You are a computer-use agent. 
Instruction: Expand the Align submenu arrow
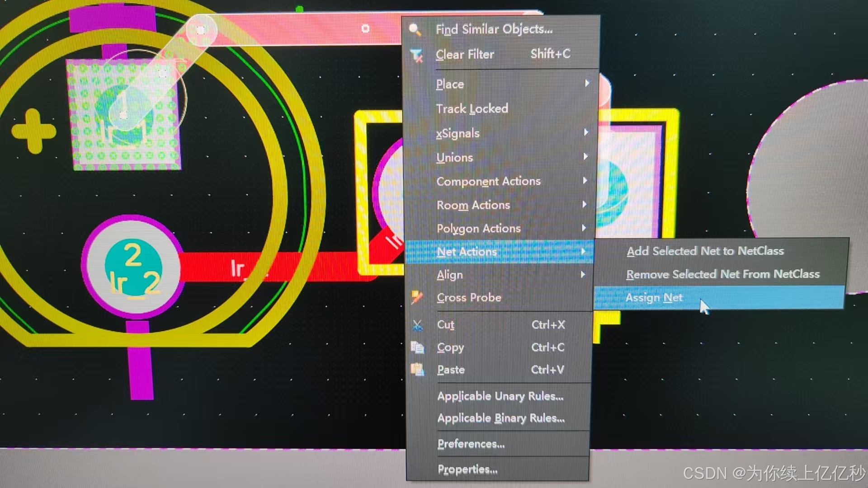[x=583, y=274]
